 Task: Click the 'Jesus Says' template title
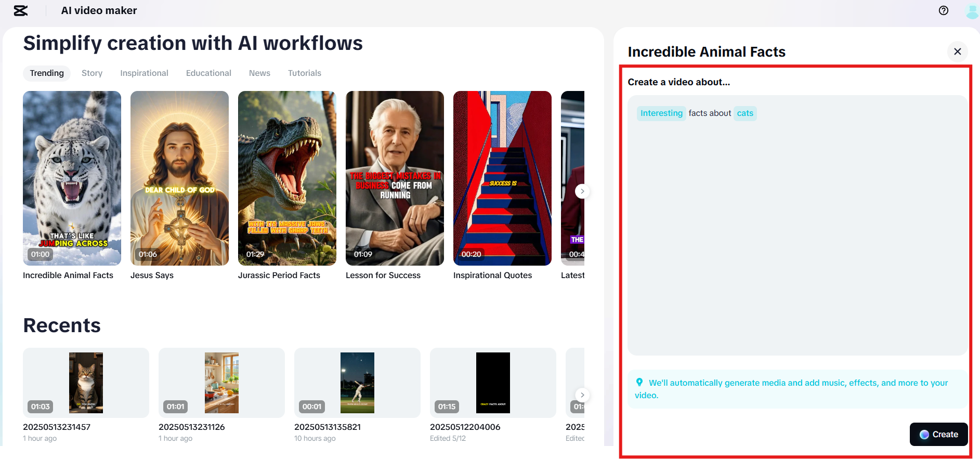152,276
